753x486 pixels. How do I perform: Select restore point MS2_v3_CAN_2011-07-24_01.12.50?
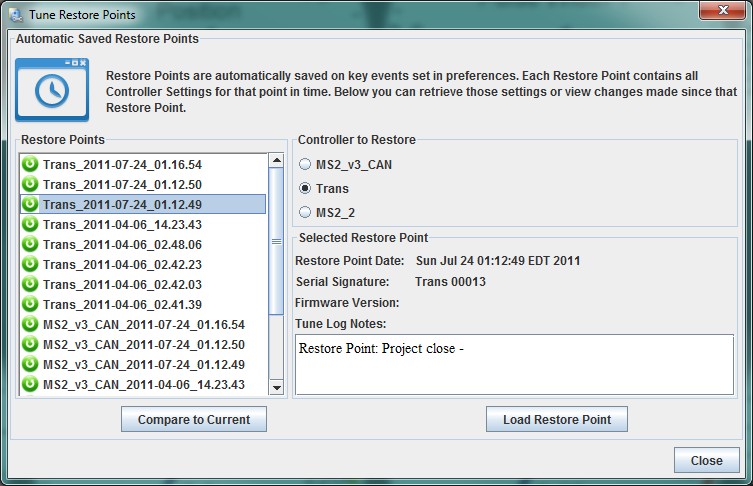(x=143, y=344)
